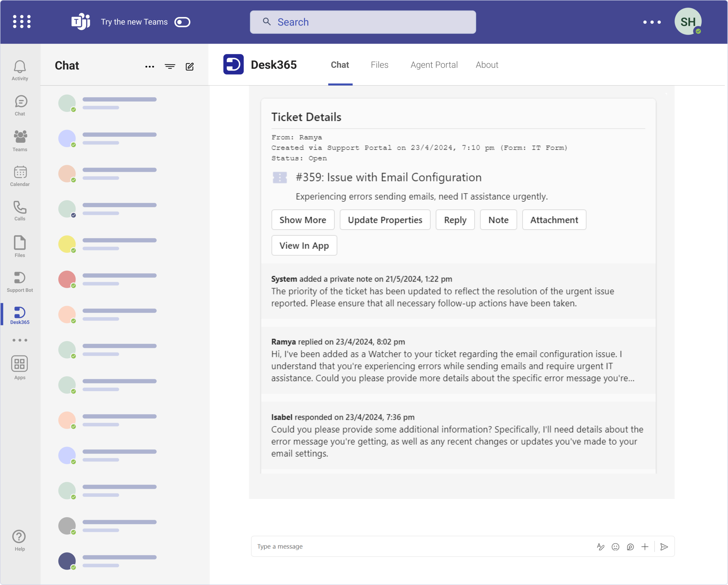Click the new chat compose icon
728x585 pixels.
coord(189,67)
